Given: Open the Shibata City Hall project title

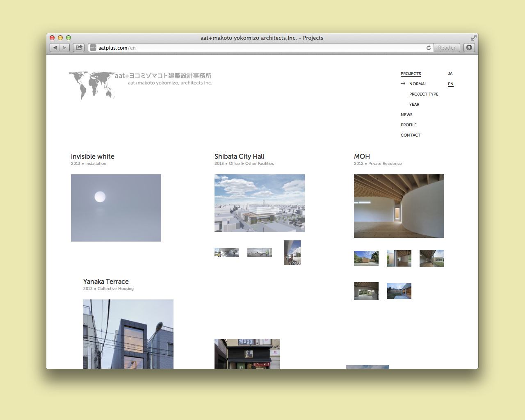Looking at the screenshot, I should (239, 156).
